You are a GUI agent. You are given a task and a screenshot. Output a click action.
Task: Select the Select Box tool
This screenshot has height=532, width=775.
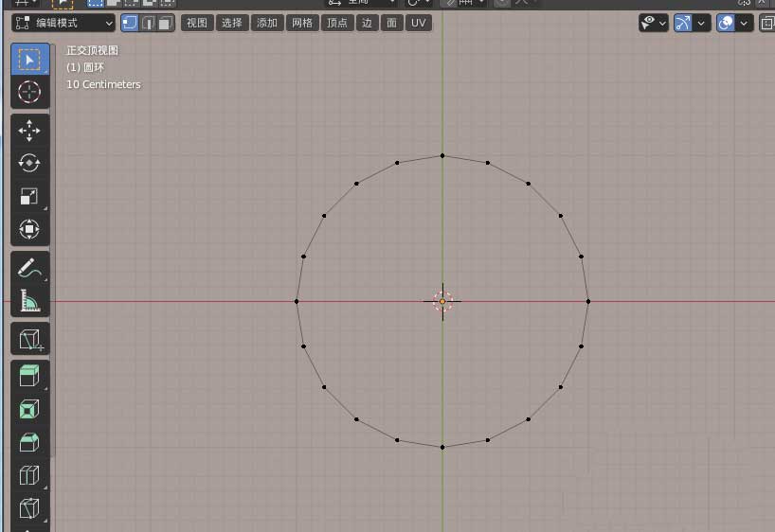point(29,60)
